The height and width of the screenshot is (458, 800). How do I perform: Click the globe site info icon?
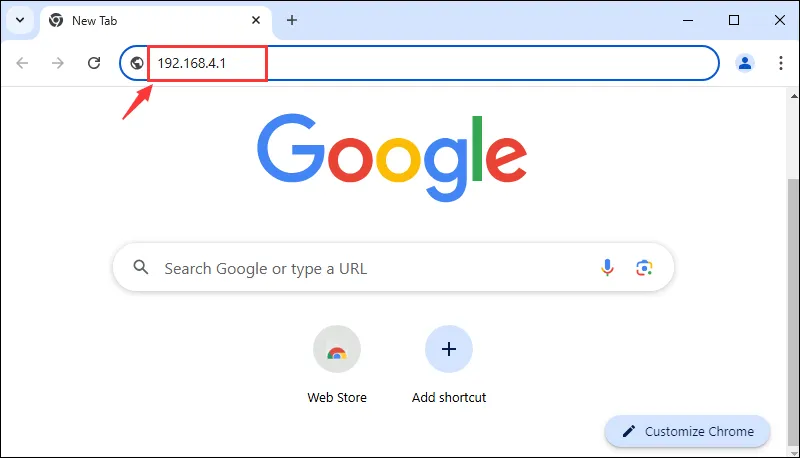pos(137,63)
